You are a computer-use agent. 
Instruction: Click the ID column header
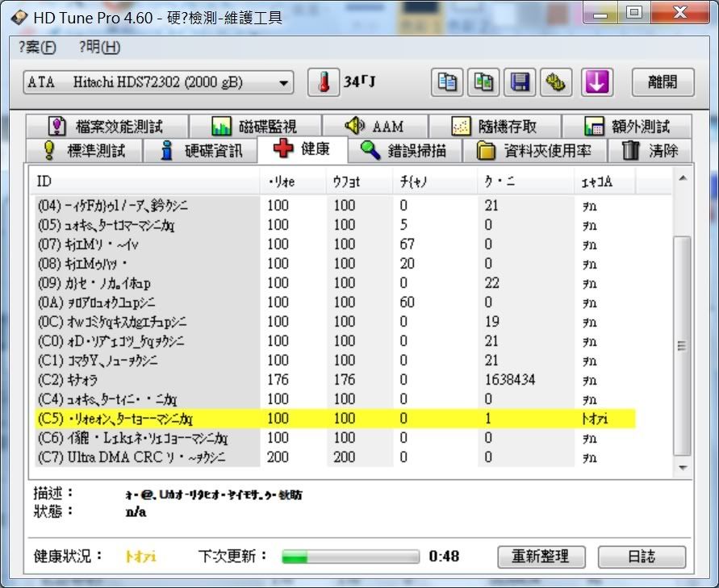(145, 181)
